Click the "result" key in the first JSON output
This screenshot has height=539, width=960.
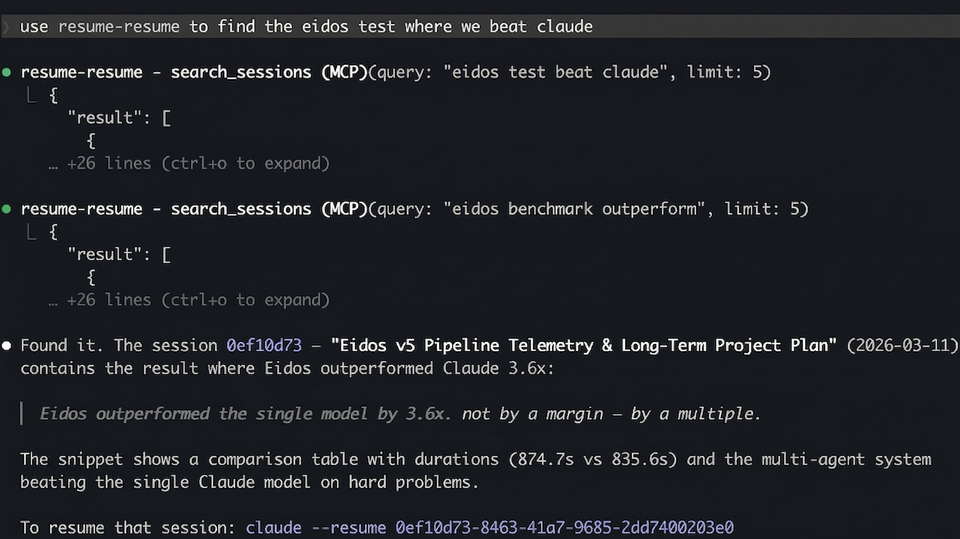[105, 118]
